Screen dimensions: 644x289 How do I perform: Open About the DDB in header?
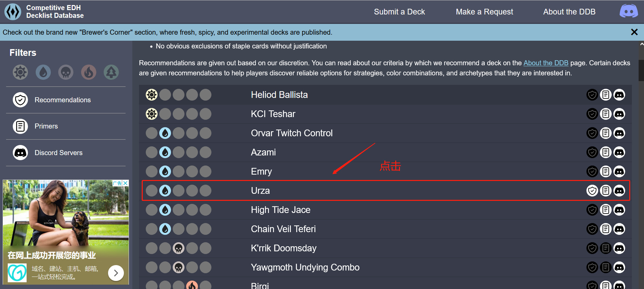pyautogui.click(x=569, y=12)
